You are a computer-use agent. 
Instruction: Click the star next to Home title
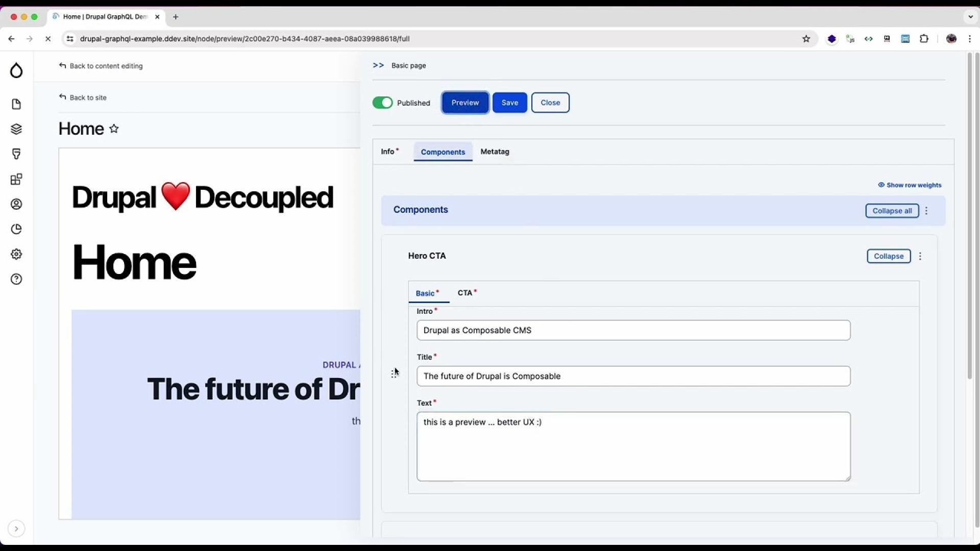click(114, 129)
